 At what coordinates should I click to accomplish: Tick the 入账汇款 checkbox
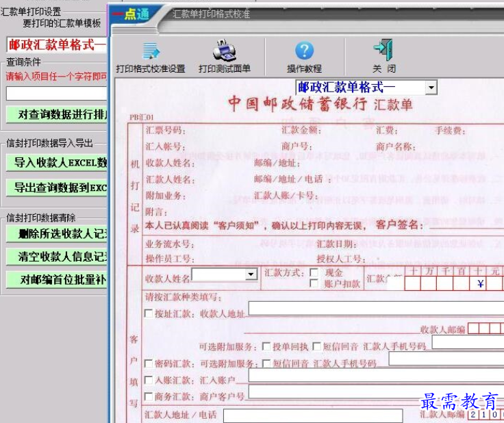[x=149, y=381]
